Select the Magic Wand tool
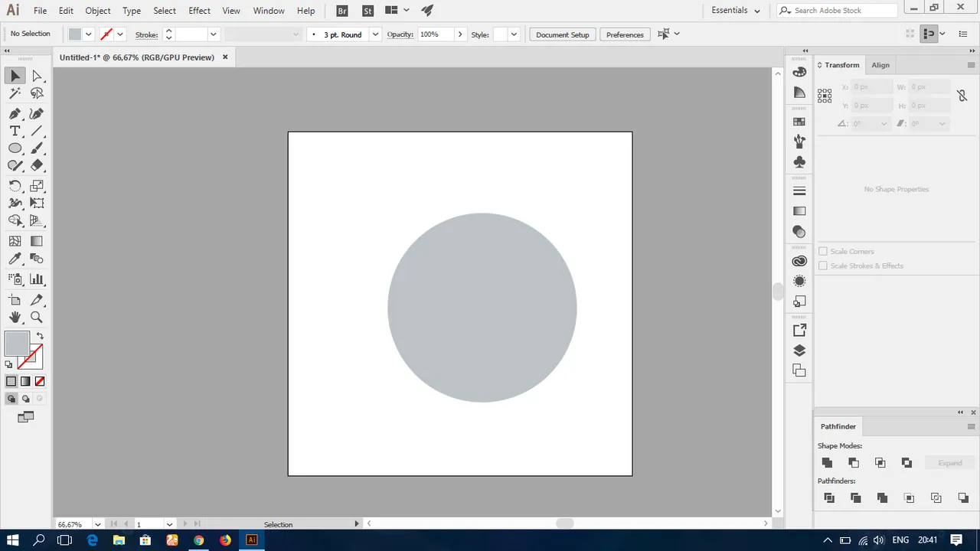 (x=15, y=93)
